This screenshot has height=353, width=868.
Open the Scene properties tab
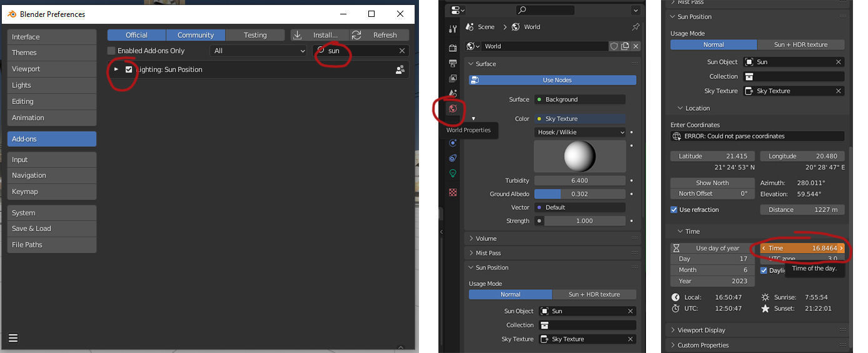[453, 93]
